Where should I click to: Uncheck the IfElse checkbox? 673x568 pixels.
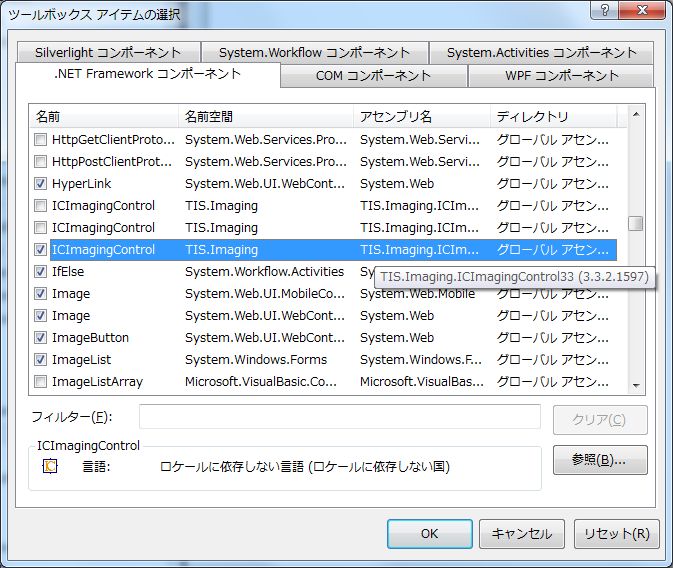pyautogui.click(x=40, y=271)
